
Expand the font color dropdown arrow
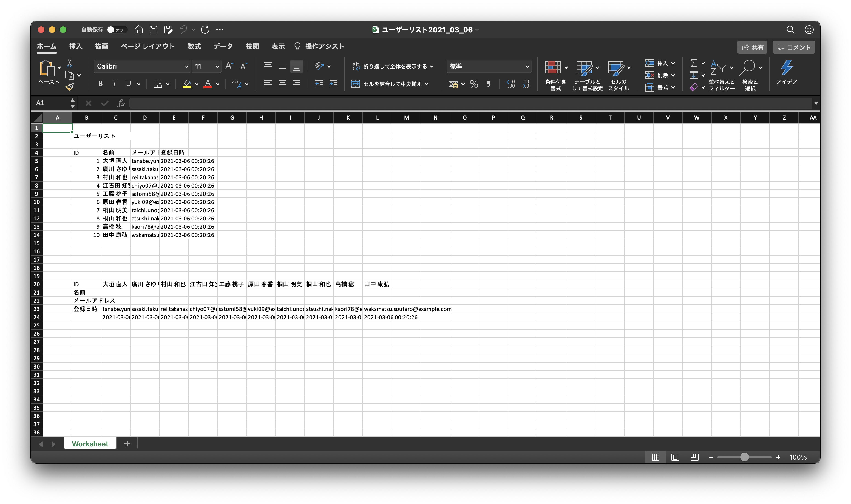[218, 84]
